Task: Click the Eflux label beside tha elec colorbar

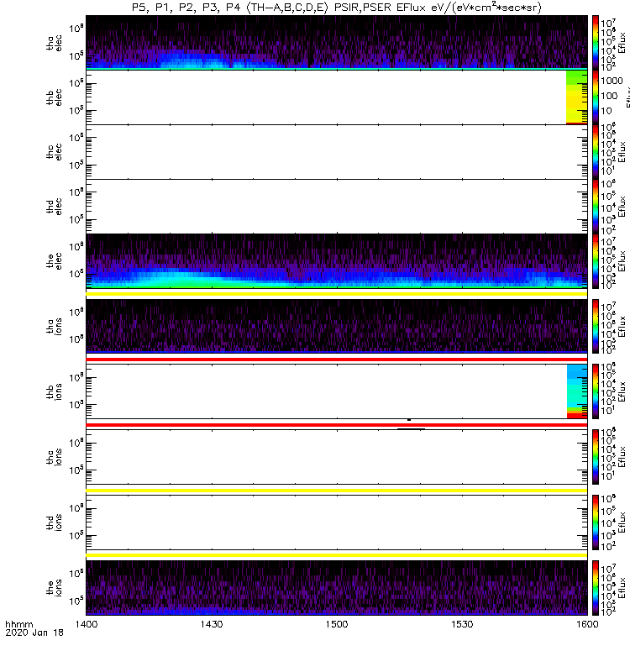Action: point(622,43)
